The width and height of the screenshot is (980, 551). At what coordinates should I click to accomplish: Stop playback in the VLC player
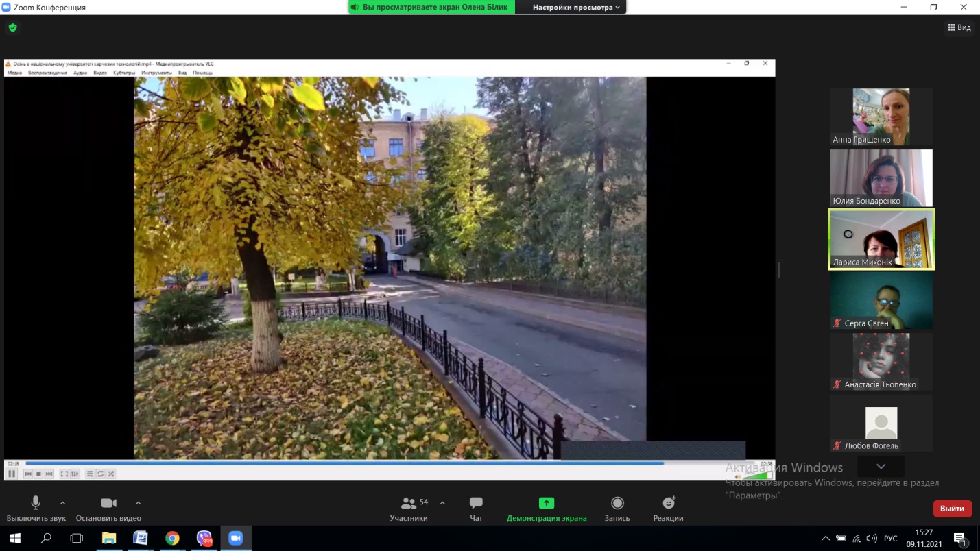[x=38, y=474]
